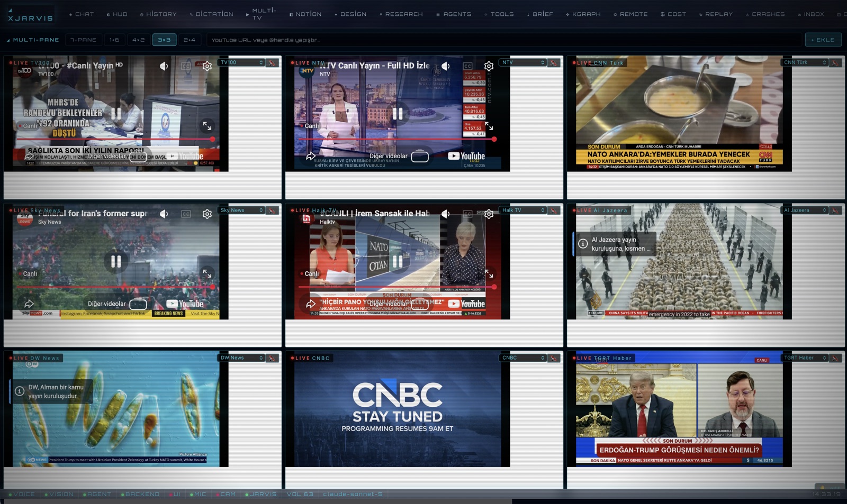The height and width of the screenshot is (504, 847).
Task: Open the Sky News channel dropdown
Action: coord(241,210)
